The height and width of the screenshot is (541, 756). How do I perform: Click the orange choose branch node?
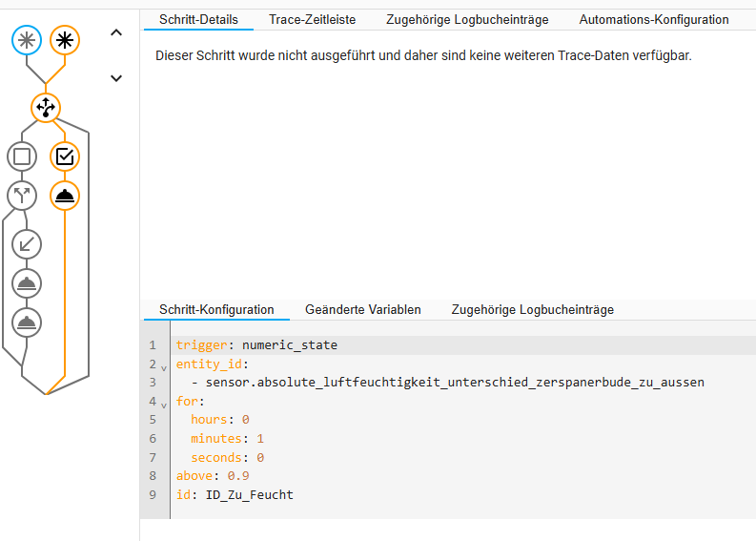(x=46, y=108)
